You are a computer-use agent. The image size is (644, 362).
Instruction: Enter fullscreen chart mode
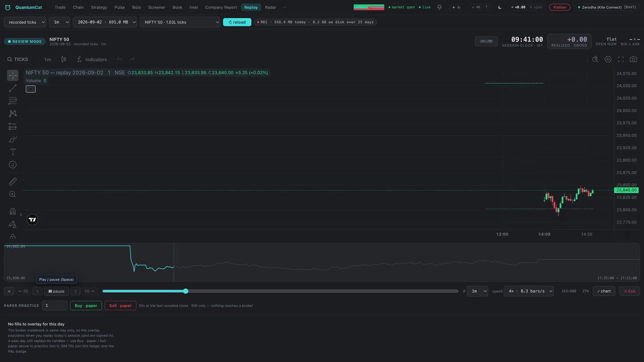[x=621, y=59]
